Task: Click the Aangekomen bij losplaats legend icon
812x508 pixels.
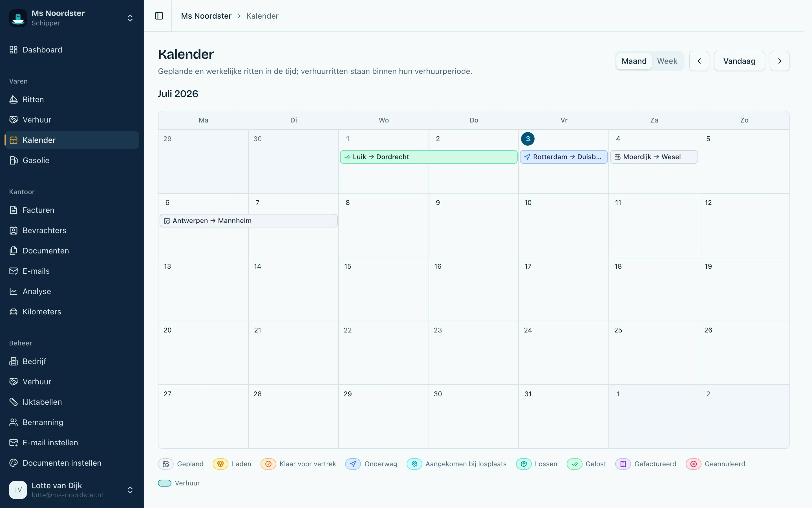Action: click(414, 464)
